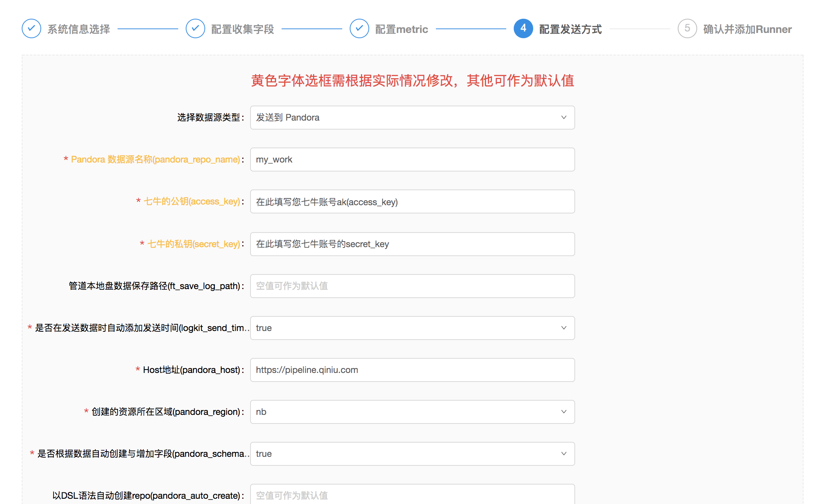Open pandora_region dropdown showing nb
The image size is (832, 504).
point(413,412)
